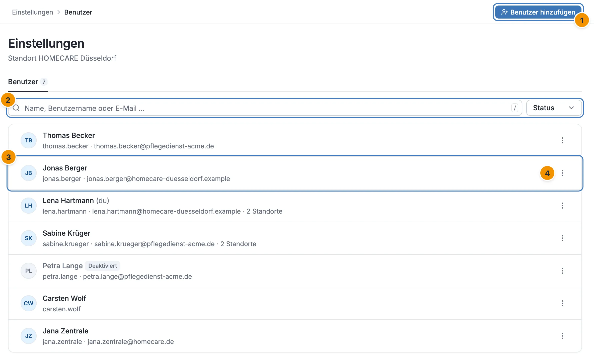Viewport: 594px width, 364px height.
Task: Click the name Sabine Krüger
Action: pos(66,233)
